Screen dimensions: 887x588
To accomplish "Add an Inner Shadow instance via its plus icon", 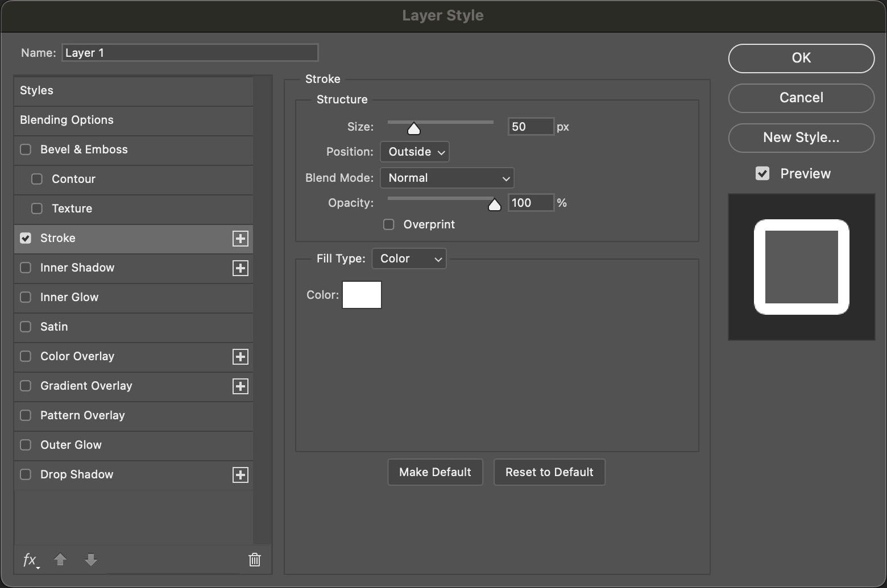I will pyautogui.click(x=241, y=268).
